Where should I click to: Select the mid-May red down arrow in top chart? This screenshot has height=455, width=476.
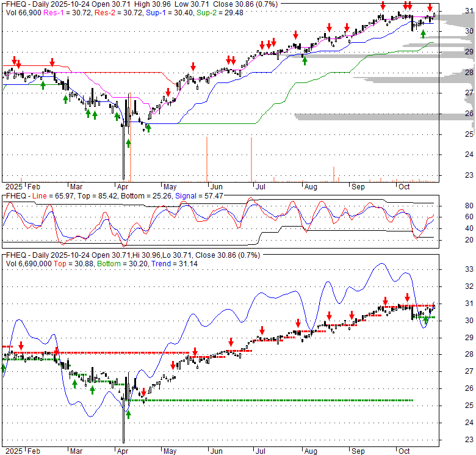[x=193, y=67]
